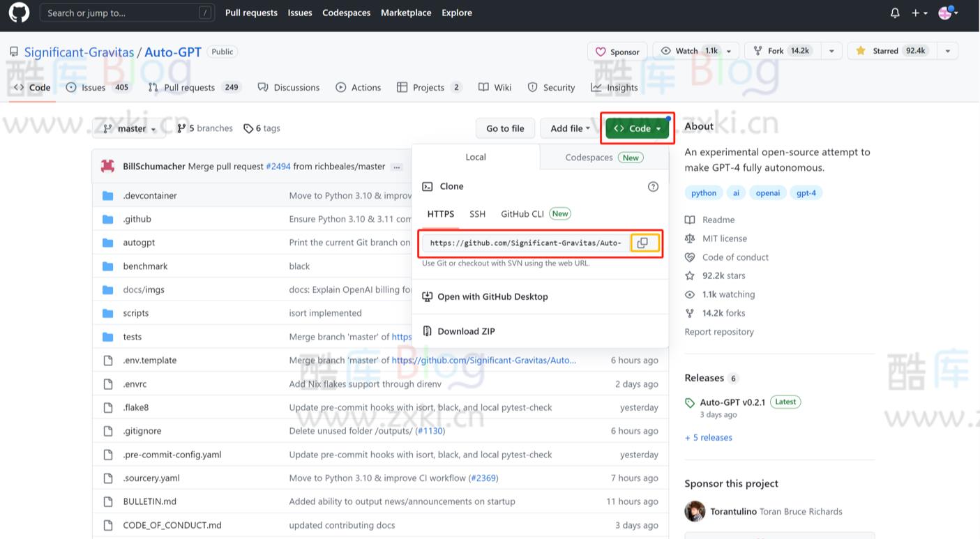980x539 pixels.
Task: Open with GitHub Desktop
Action: point(492,296)
